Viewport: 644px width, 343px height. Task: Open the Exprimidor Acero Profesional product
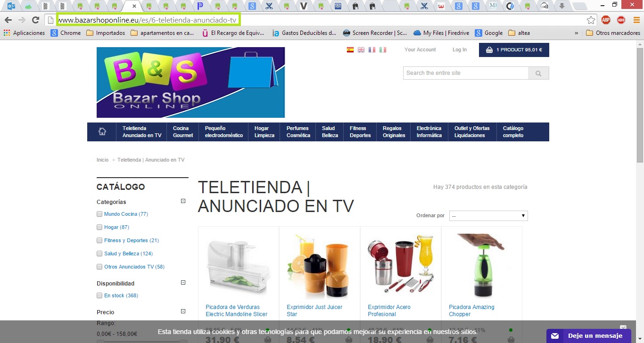click(x=389, y=310)
